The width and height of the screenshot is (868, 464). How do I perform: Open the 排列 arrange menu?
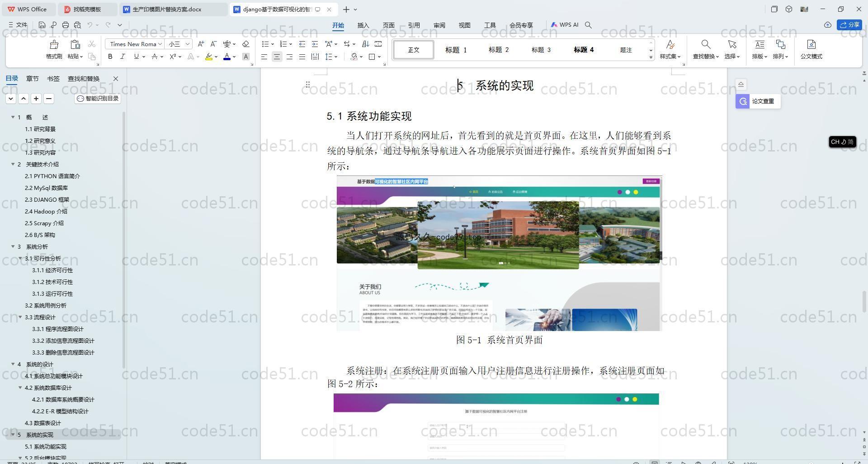(780, 50)
